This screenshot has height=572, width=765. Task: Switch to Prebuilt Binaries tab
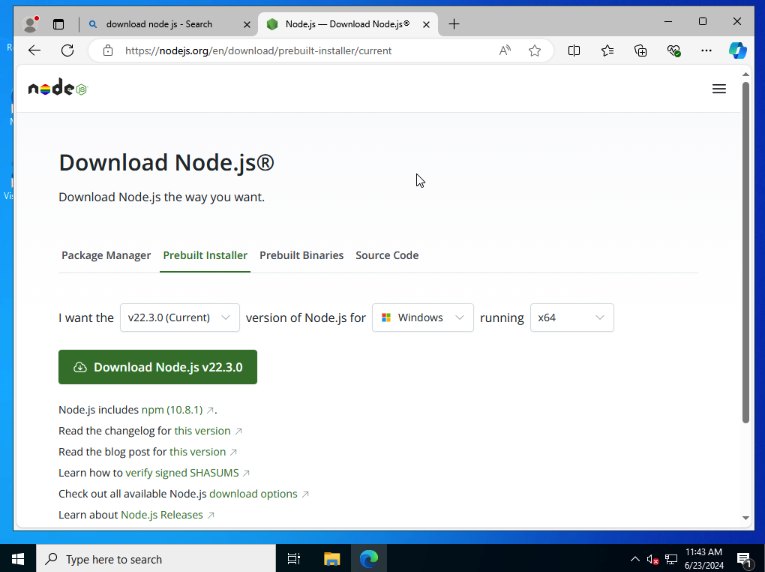click(302, 255)
